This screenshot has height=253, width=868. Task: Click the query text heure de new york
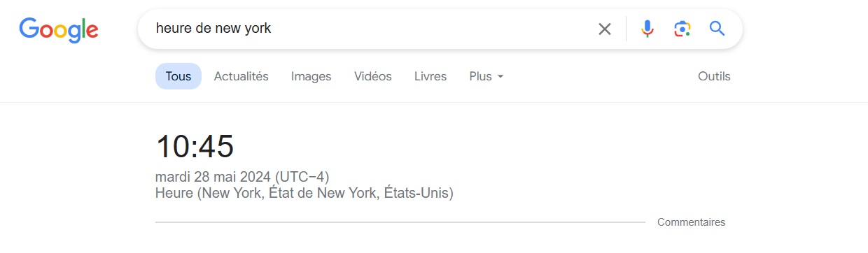(213, 29)
